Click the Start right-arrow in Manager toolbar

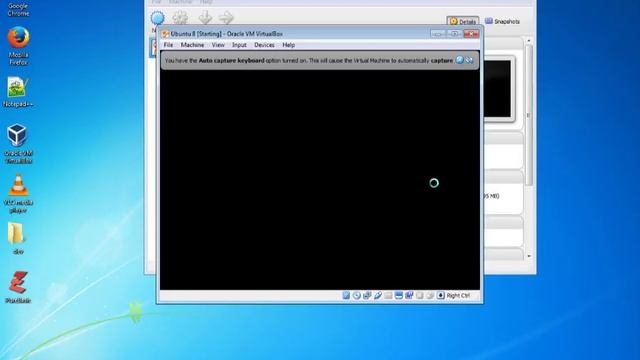point(226,18)
